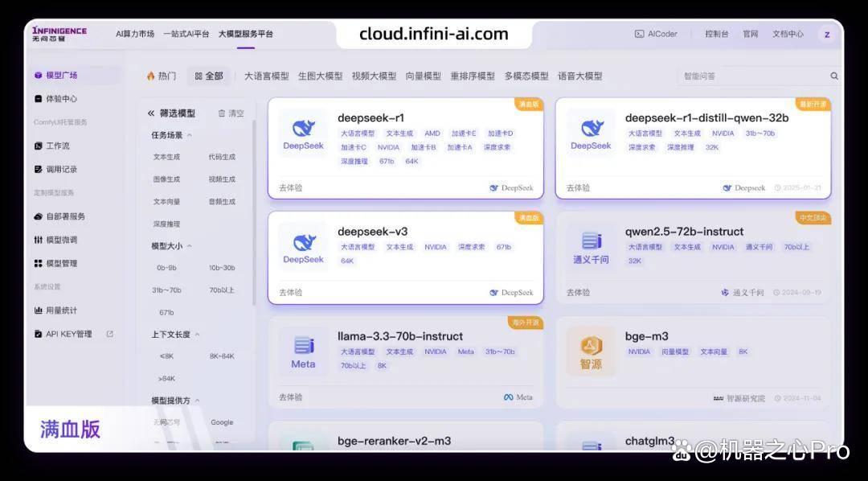Open the 一站式AI平台 top menu

186,34
